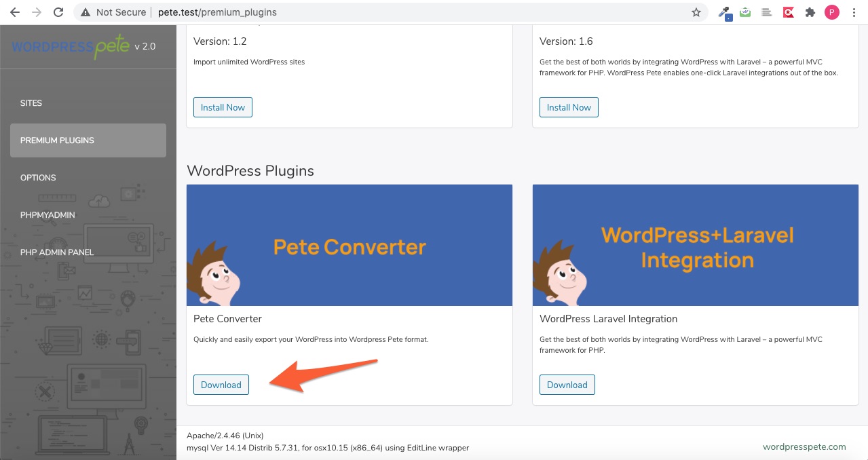Screen dimensions: 868x460
Task: Click the Pete Converter banner image
Action: [350, 245]
